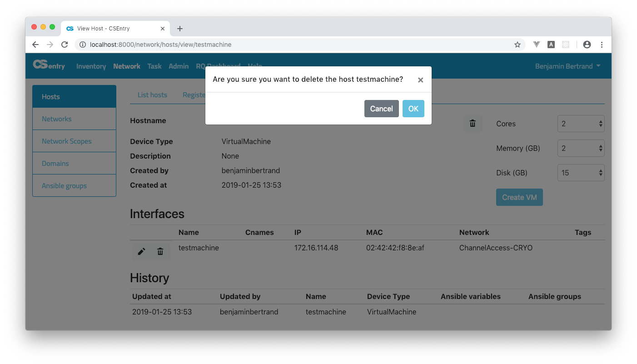Click the pencil edit icon for testmachine interface
Image resolution: width=637 pixels, height=364 pixels.
pyautogui.click(x=141, y=251)
